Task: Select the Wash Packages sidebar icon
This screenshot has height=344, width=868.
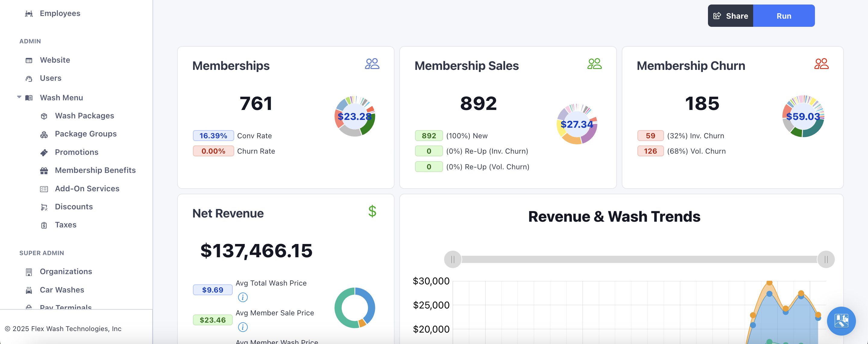Action: pos(44,116)
